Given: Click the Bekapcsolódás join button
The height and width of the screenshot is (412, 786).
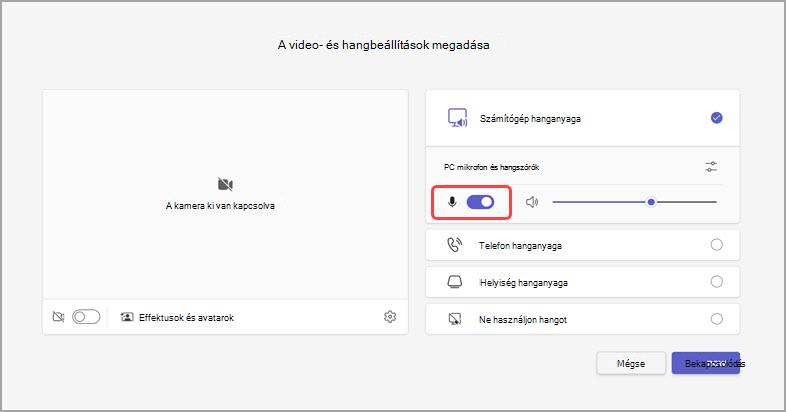Looking at the screenshot, I should [x=706, y=363].
